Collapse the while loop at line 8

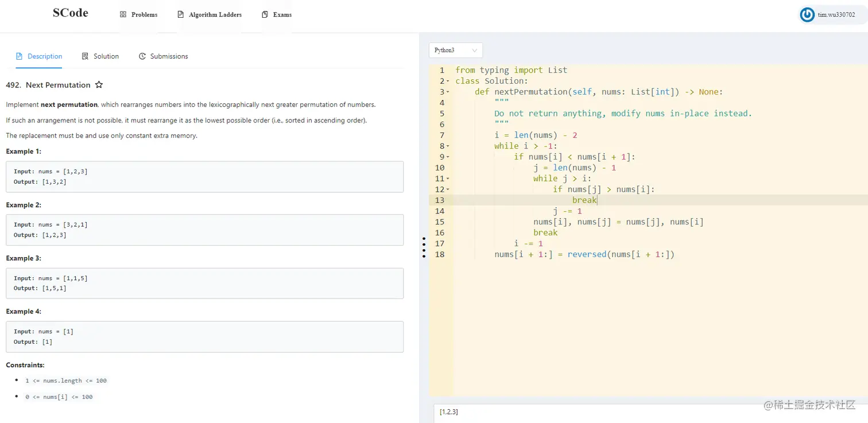point(448,146)
